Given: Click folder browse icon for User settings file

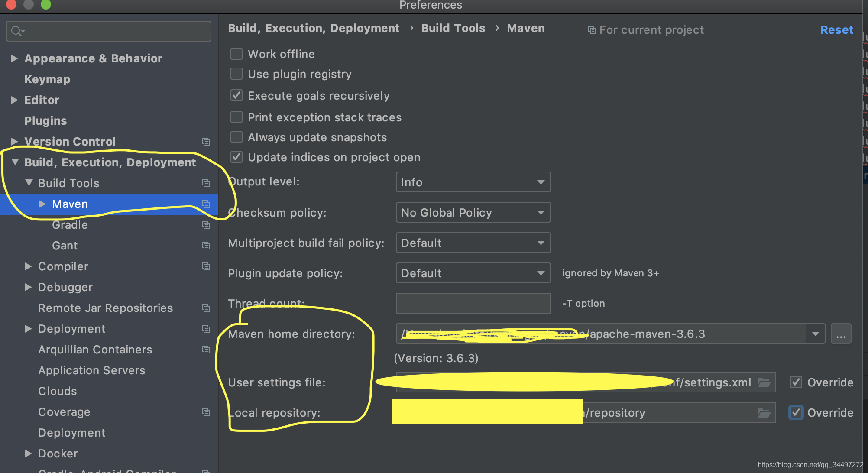Looking at the screenshot, I should tap(764, 382).
